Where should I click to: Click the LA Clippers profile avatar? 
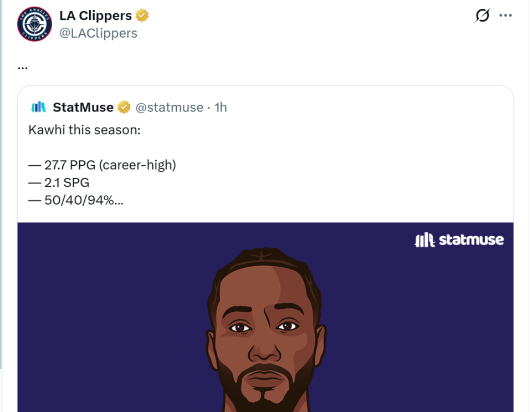click(34, 24)
